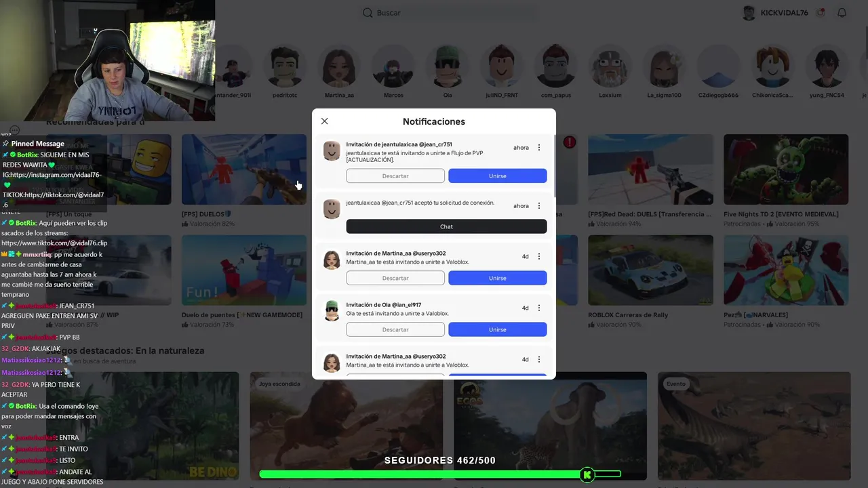
Task: Open friend Ola avatar in friends row
Action: pos(448,66)
